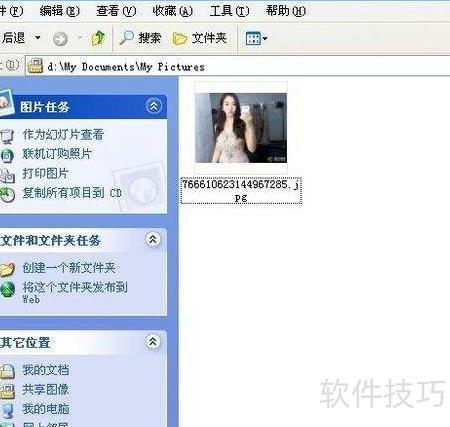The image size is (450, 427).
Task: Click the printer icon beside 打印图片
Action: click(x=7, y=175)
